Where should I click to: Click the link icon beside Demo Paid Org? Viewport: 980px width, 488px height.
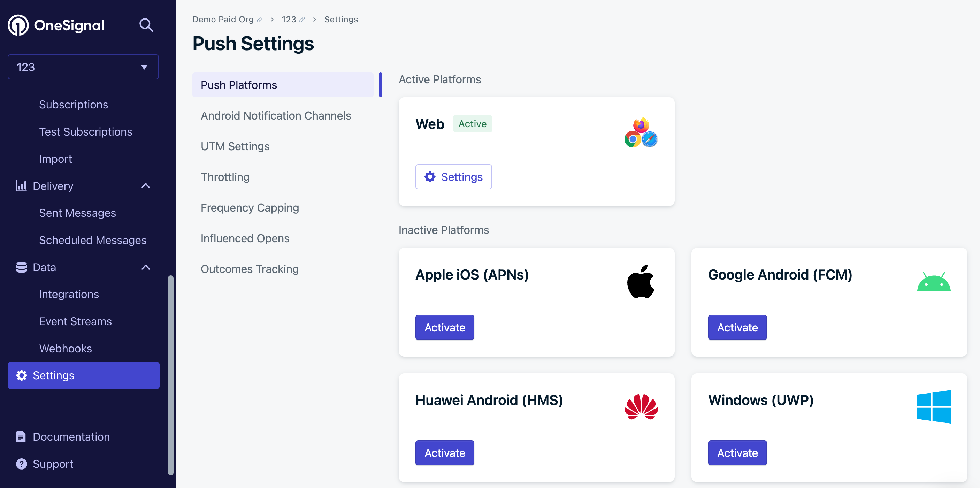260,20
